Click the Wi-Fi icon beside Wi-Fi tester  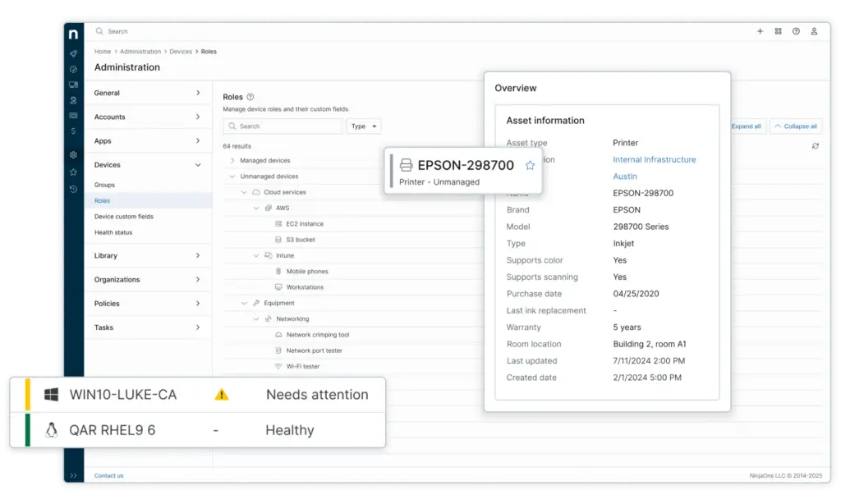278,366
